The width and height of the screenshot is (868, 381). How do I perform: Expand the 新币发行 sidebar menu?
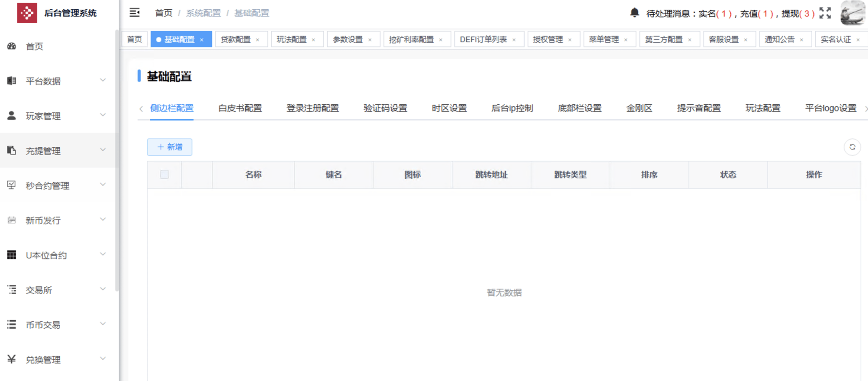tap(103, 219)
